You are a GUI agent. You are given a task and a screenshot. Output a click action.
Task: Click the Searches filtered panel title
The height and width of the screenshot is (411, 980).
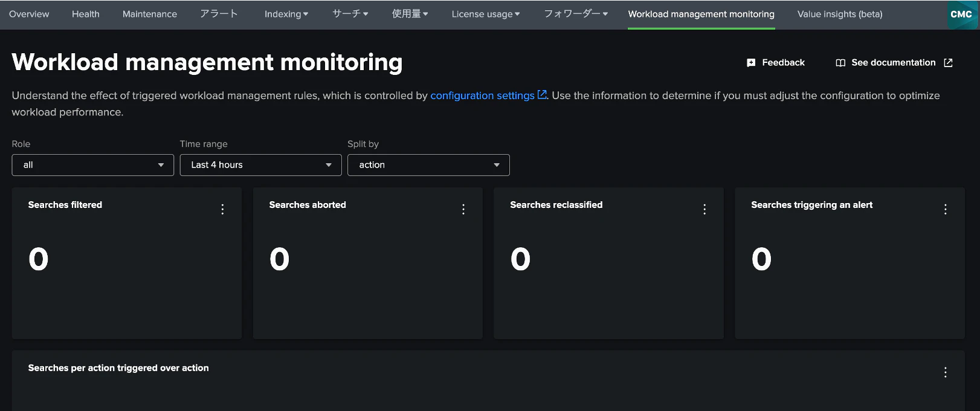[x=65, y=205]
